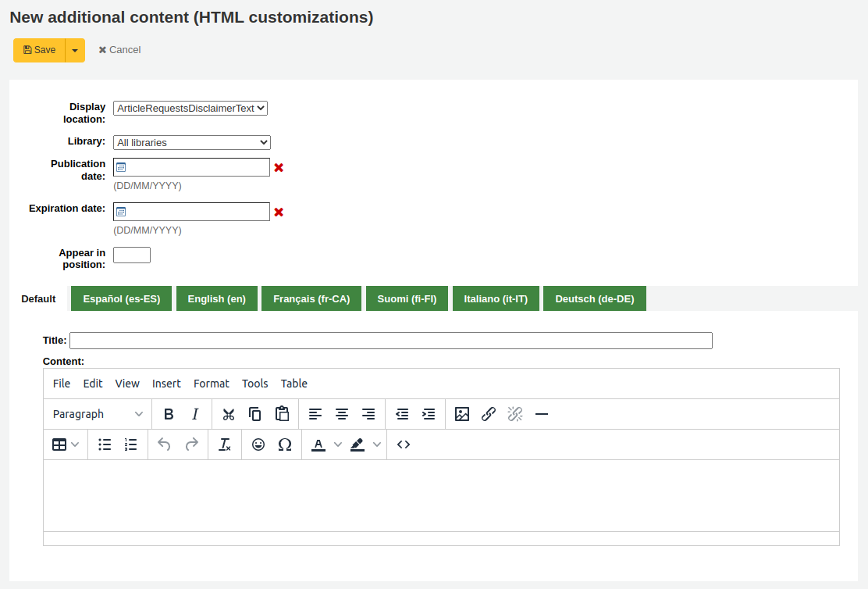Click into the Title text field
Screen dimensions: 868x589
[x=391, y=341]
